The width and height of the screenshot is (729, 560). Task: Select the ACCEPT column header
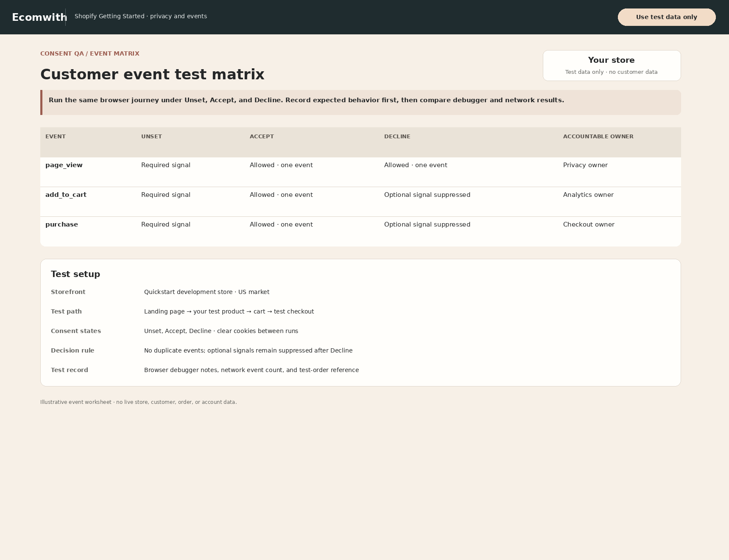(262, 137)
